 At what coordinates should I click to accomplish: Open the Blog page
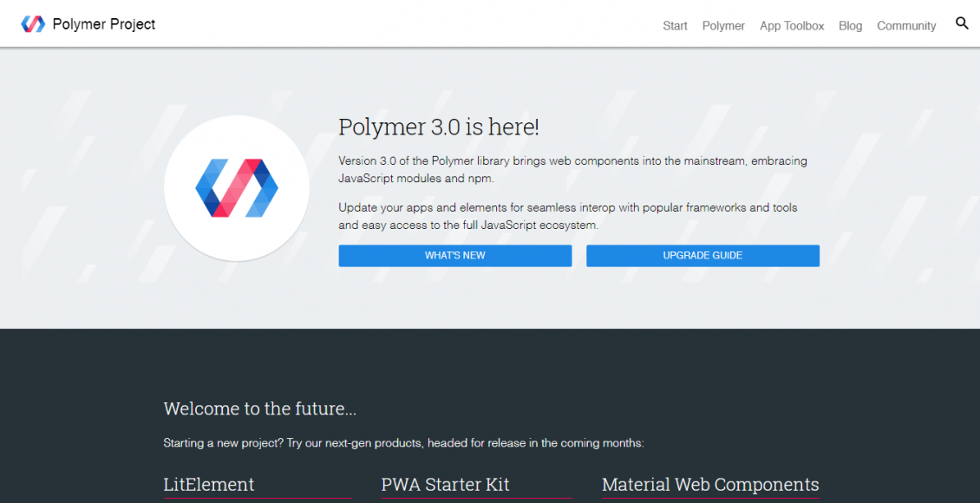point(850,25)
